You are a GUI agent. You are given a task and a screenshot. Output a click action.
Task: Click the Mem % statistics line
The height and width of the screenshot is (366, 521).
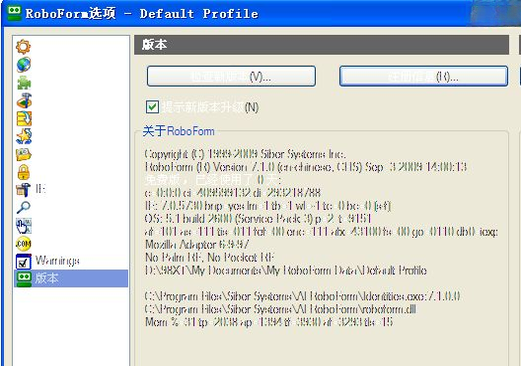click(x=269, y=322)
